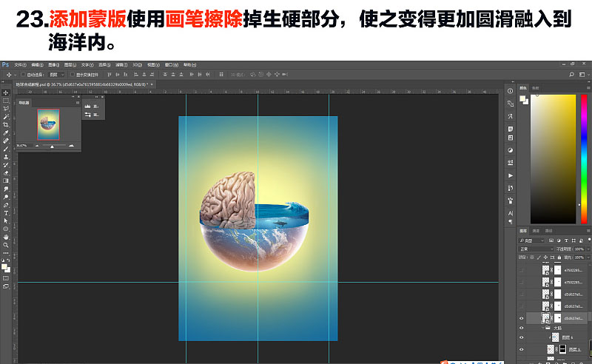Enable the Show Transform Controls checkbox
The image size is (592, 364).
[73, 75]
